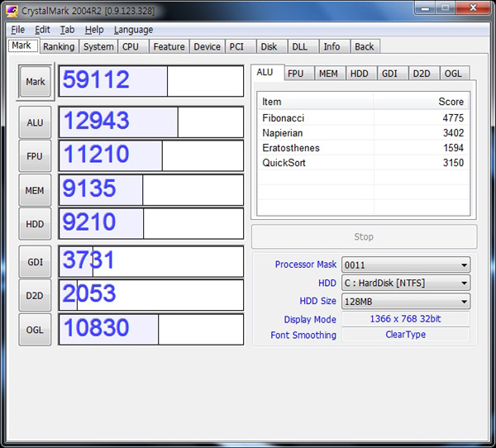Open the Help menu
This screenshot has width=496, height=448.
pyautogui.click(x=94, y=30)
